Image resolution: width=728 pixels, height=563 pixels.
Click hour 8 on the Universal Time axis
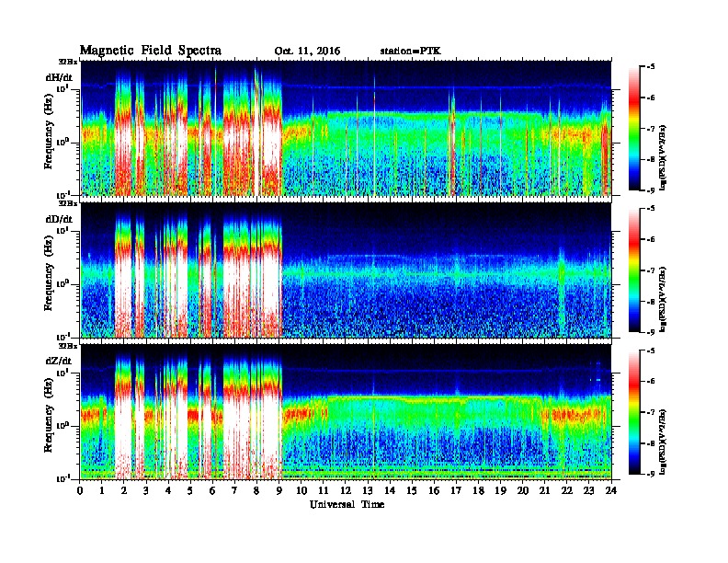256,490
